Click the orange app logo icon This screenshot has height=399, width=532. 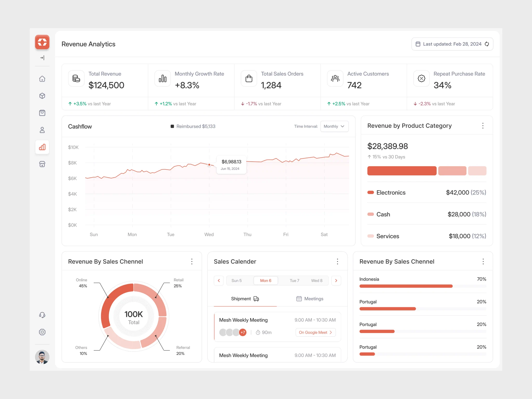42,42
